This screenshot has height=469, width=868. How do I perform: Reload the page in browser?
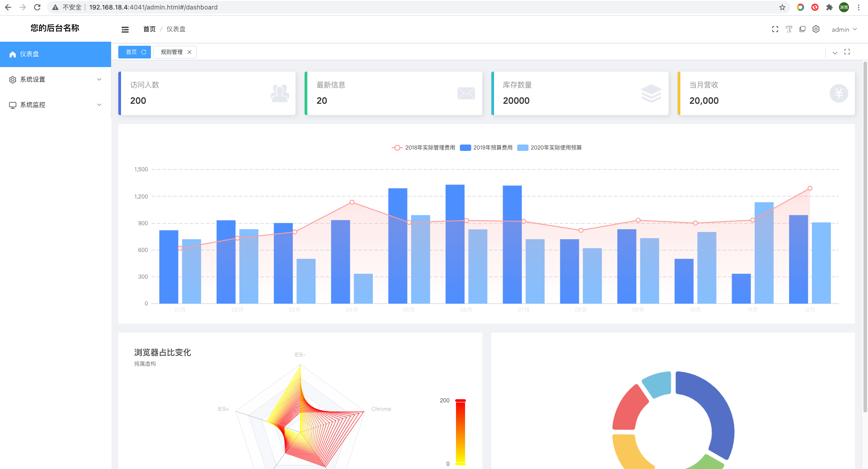(x=37, y=7)
